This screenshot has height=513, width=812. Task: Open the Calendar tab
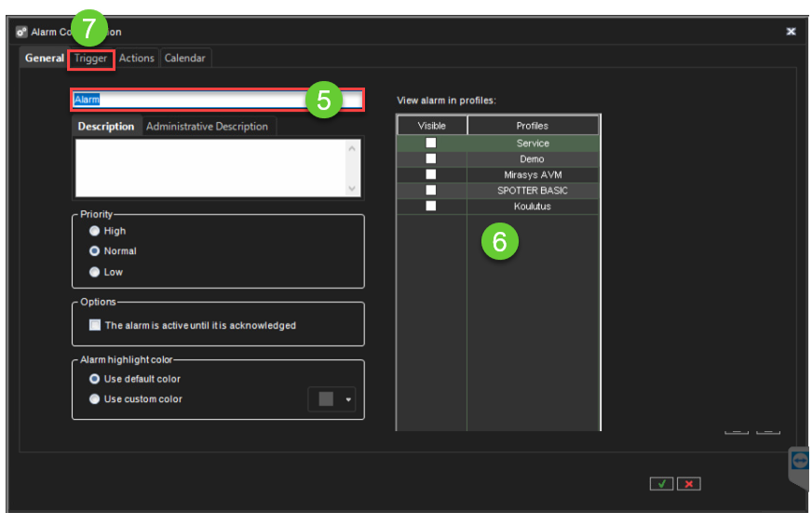(x=184, y=59)
